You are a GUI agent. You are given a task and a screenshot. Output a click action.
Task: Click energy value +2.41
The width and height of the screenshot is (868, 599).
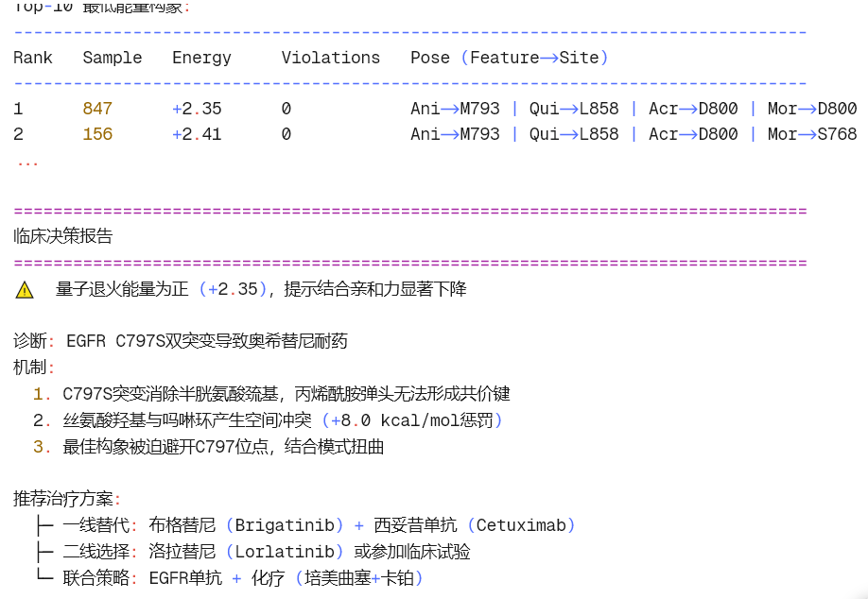click(x=197, y=134)
